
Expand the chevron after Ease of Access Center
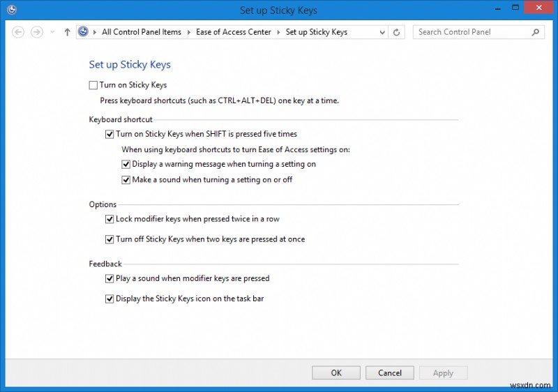point(278,32)
